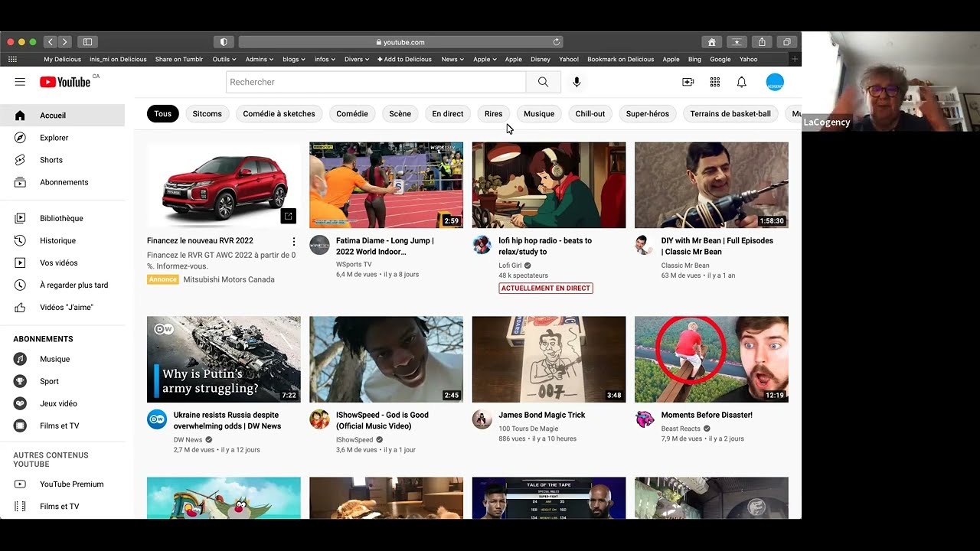
Task: Open Classic Mr Bean channel link
Action: tap(685, 266)
